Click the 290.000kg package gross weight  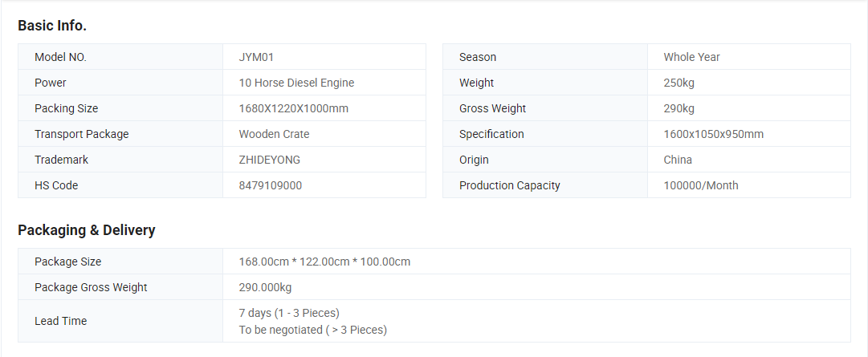pyautogui.click(x=265, y=287)
